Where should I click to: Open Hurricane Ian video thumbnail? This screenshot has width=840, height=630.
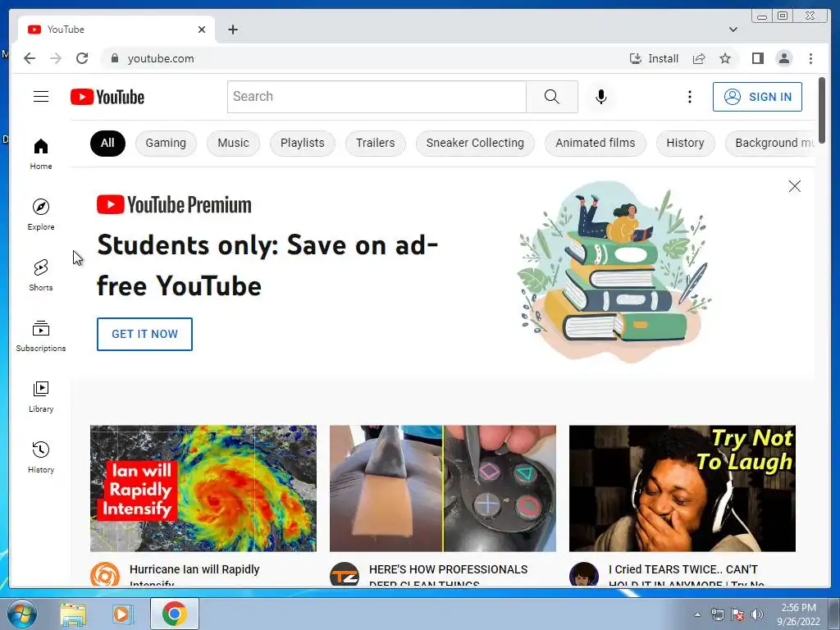203,488
